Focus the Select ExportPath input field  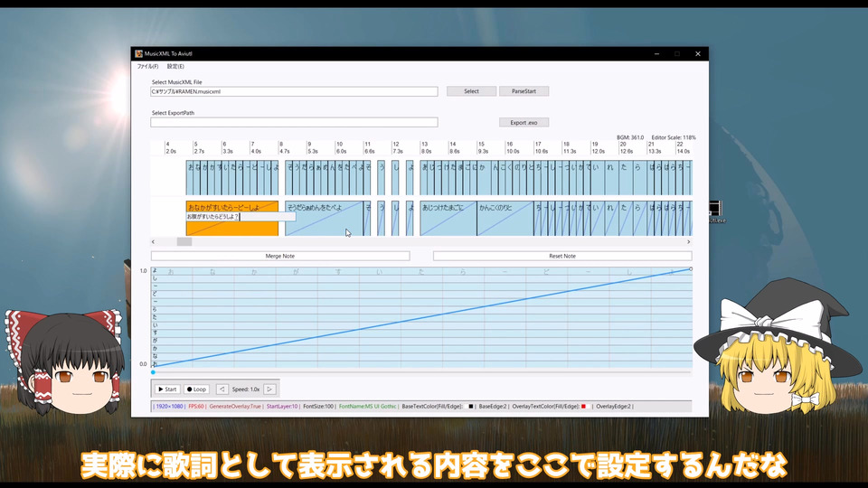click(x=294, y=122)
